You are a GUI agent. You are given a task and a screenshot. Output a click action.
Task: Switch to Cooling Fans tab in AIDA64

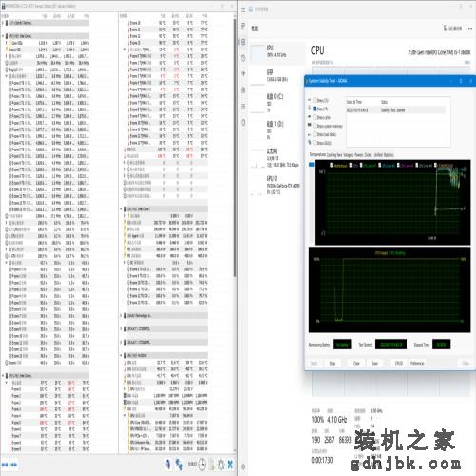point(334,155)
